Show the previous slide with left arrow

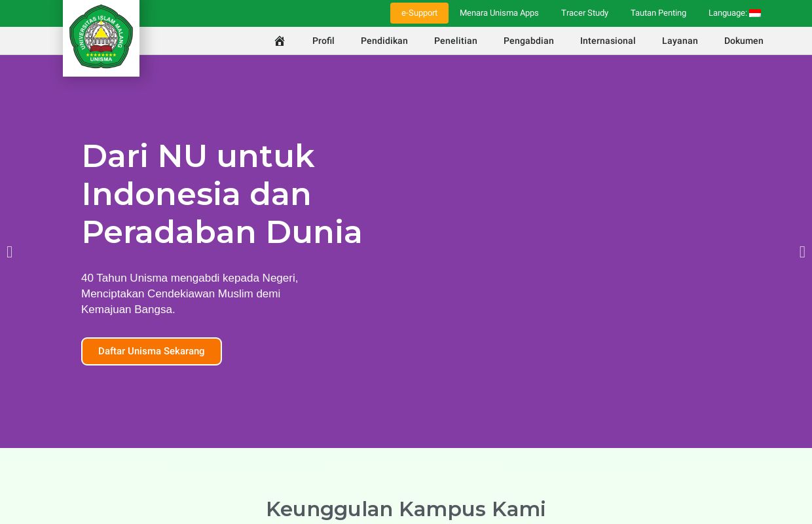click(9, 252)
